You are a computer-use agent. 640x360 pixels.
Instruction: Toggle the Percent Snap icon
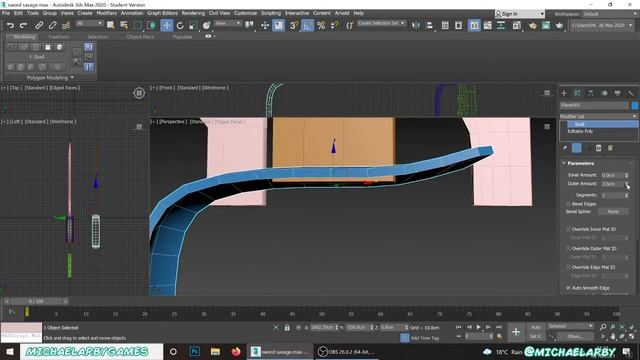click(321, 25)
